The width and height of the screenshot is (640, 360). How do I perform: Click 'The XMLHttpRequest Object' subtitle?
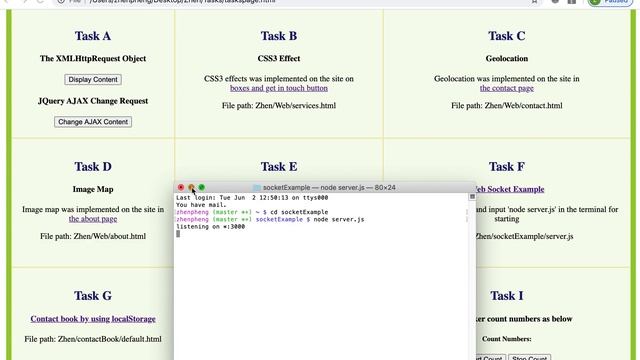93,58
